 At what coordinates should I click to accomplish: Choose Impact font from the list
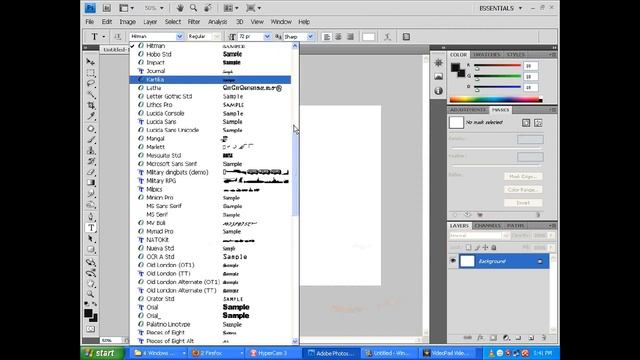click(x=210, y=62)
